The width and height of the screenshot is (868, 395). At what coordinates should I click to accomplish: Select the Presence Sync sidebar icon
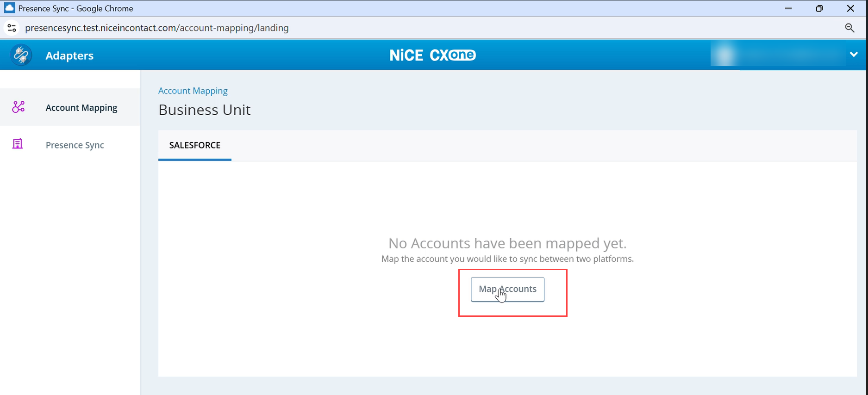click(18, 144)
